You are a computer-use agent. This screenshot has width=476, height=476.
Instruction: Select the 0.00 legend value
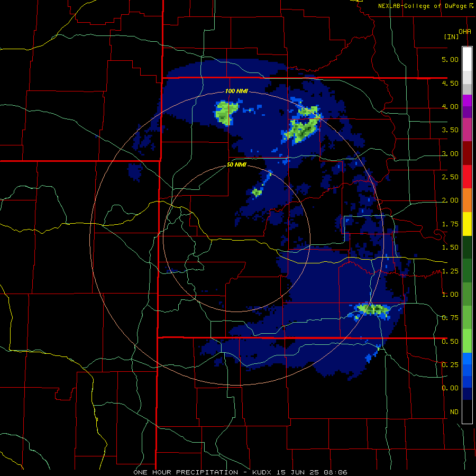[450, 388]
